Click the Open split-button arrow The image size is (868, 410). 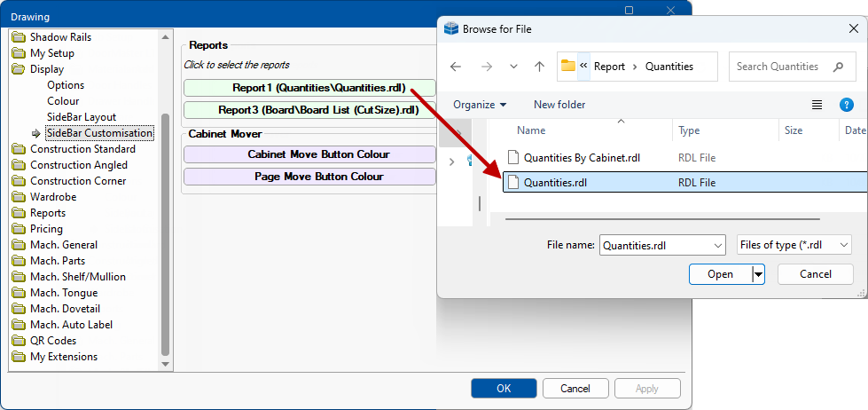pyautogui.click(x=758, y=274)
